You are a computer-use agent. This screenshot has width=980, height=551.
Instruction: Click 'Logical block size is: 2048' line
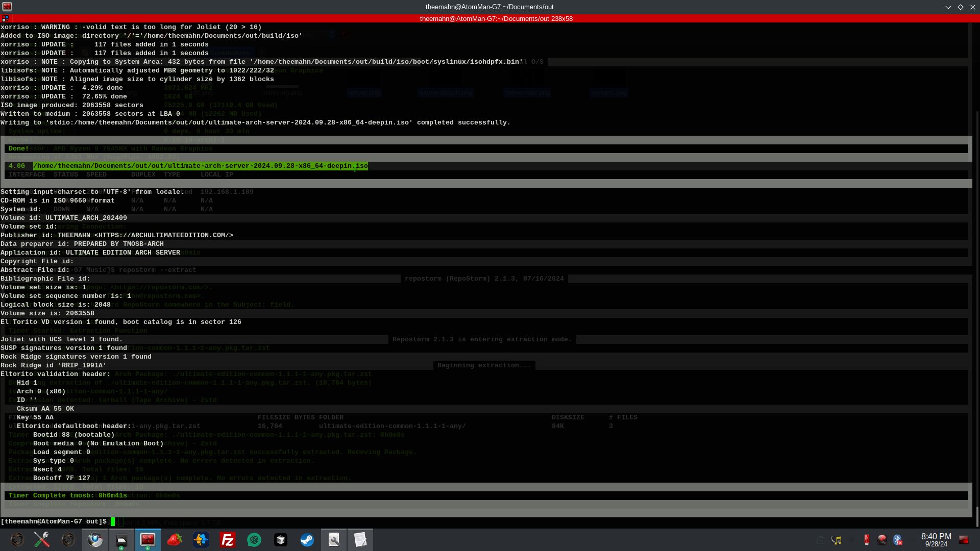pos(56,305)
